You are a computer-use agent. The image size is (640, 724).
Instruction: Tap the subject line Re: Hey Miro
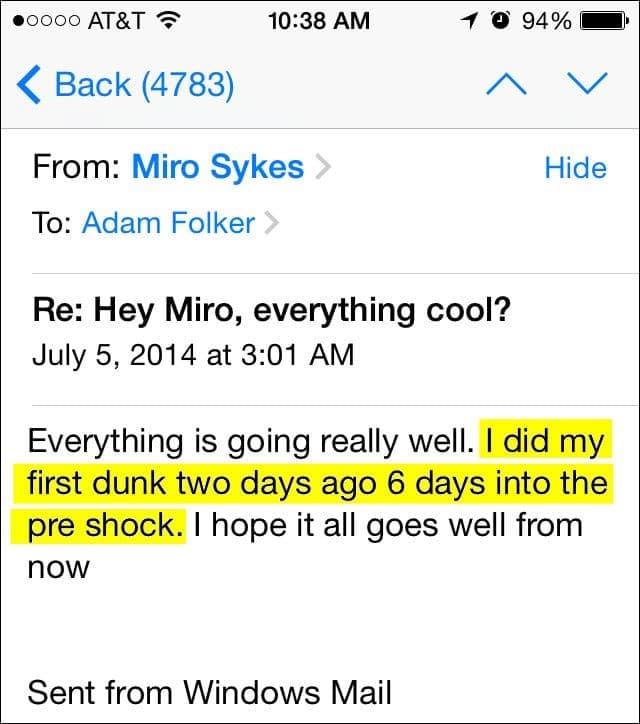tap(272, 310)
